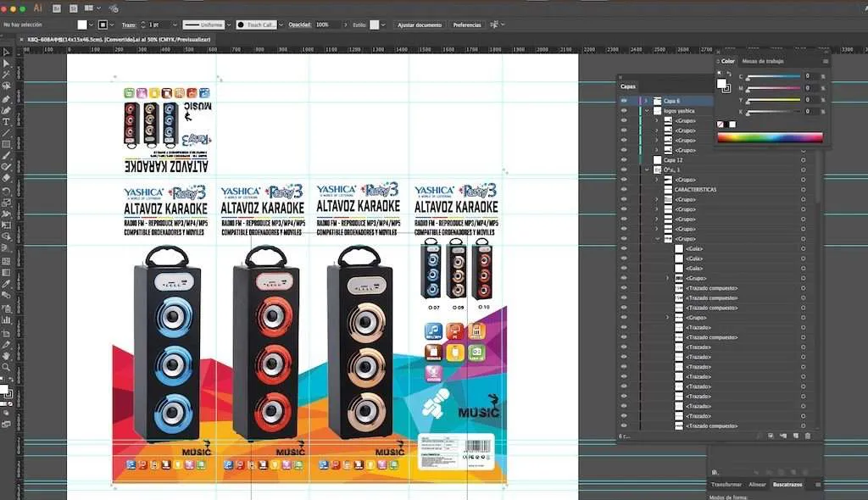This screenshot has width=868, height=500.
Task: Collapse the logos yashica layer
Action: coord(646,111)
